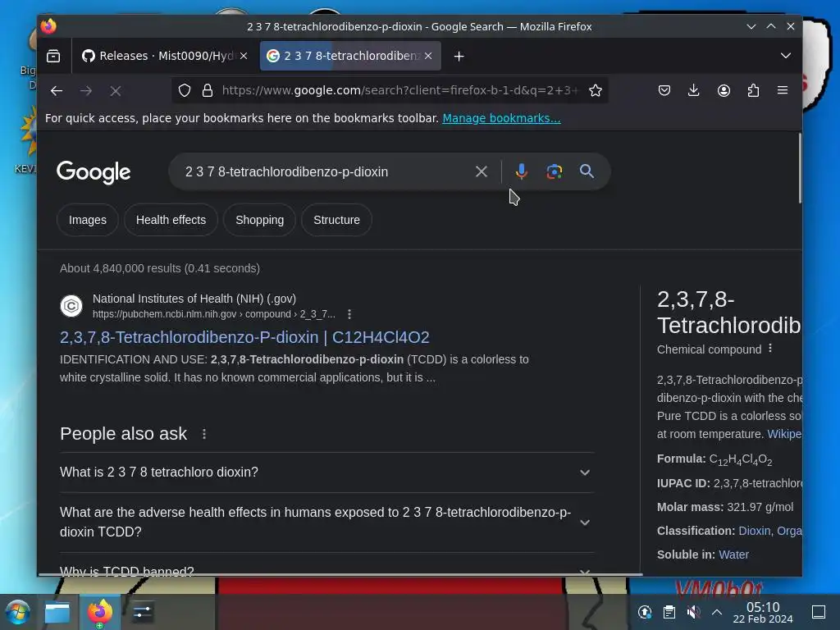Open Dioxin classification link

point(754,531)
